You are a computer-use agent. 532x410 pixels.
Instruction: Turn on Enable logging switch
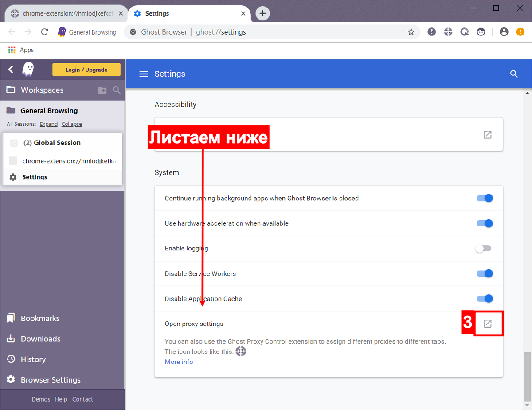pyautogui.click(x=483, y=248)
